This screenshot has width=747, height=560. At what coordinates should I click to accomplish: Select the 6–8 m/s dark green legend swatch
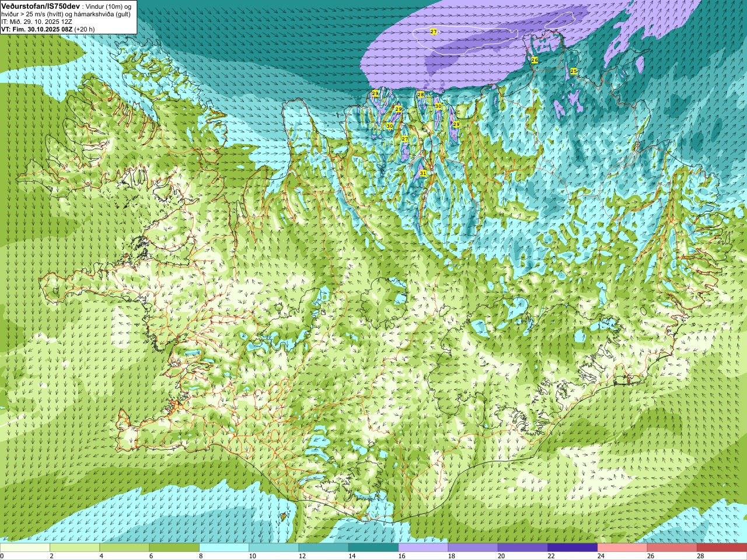pyautogui.click(x=174, y=547)
